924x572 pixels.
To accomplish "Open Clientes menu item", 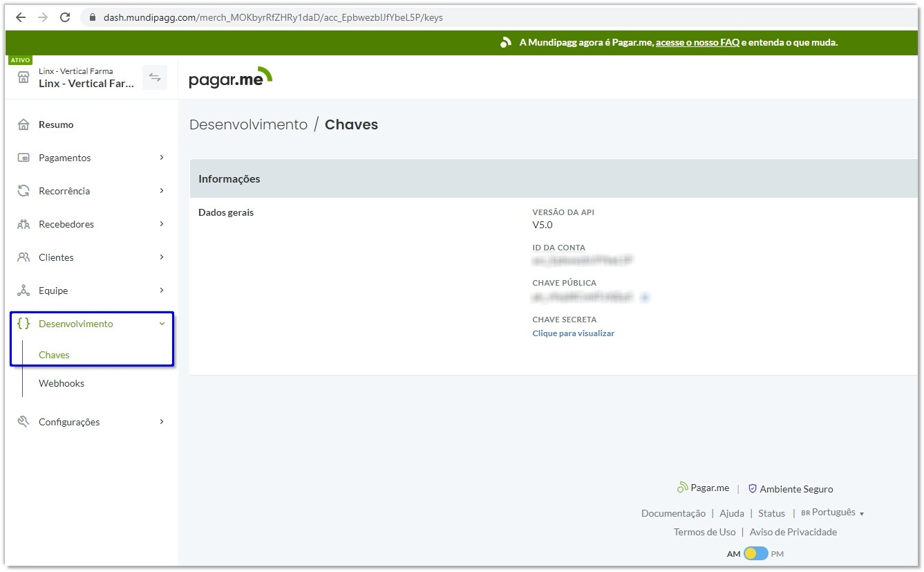I will pyautogui.click(x=56, y=257).
